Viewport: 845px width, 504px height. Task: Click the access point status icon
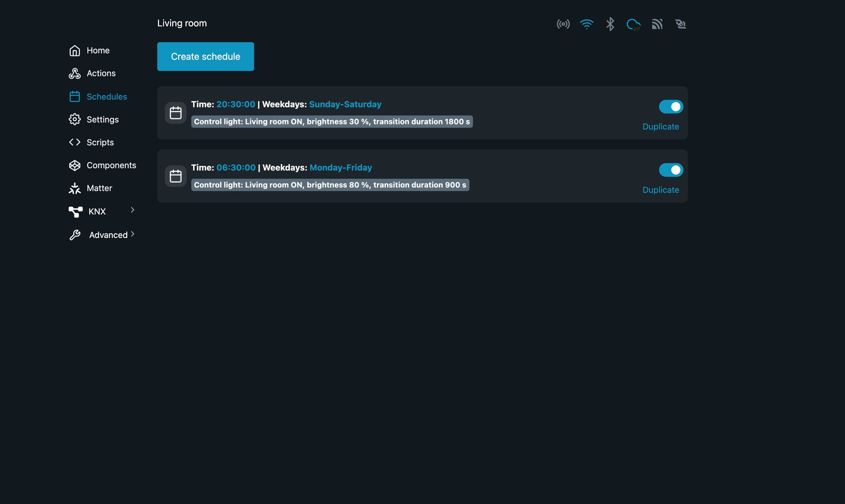pyautogui.click(x=563, y=24)
